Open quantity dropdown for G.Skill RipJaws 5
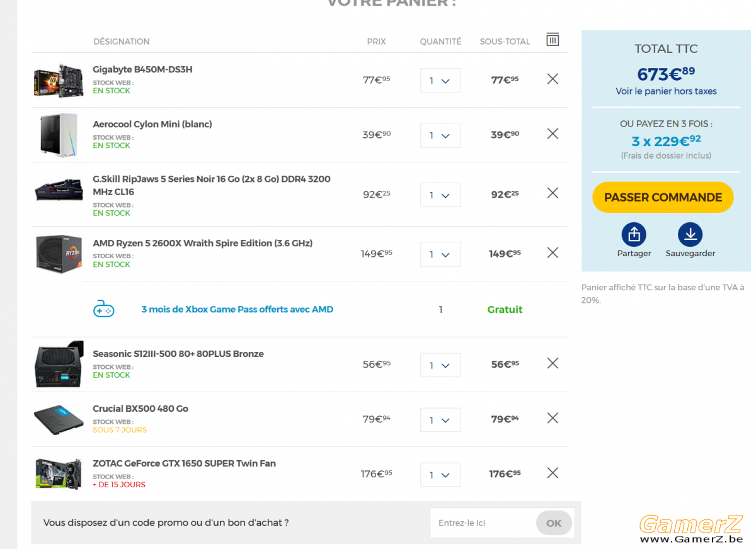This screenshot has height=549, width=756. click(440, 195)
